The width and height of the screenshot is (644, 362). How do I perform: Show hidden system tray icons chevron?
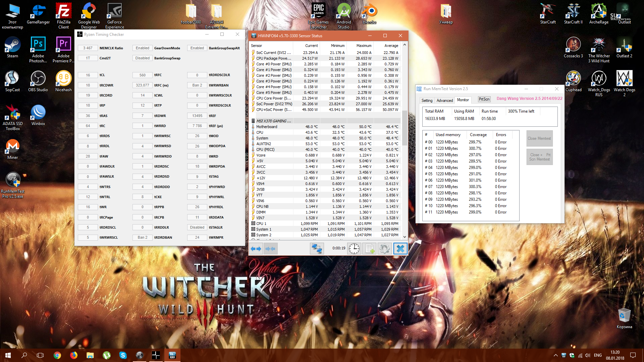555,355
